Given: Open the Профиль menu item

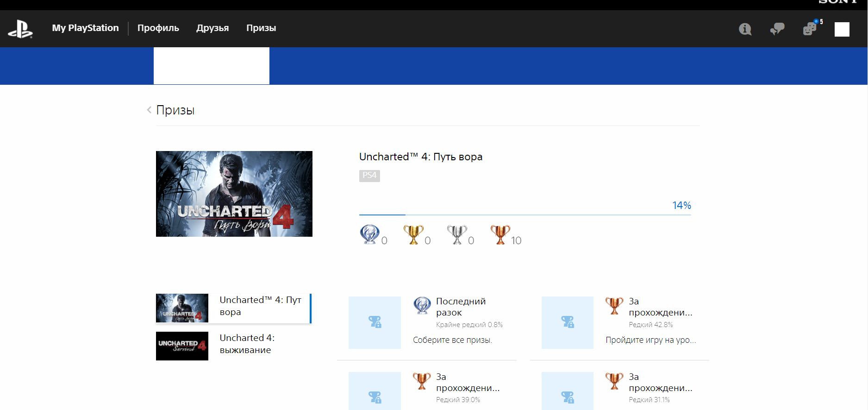Looking at the screenshot, I should 158,28.
